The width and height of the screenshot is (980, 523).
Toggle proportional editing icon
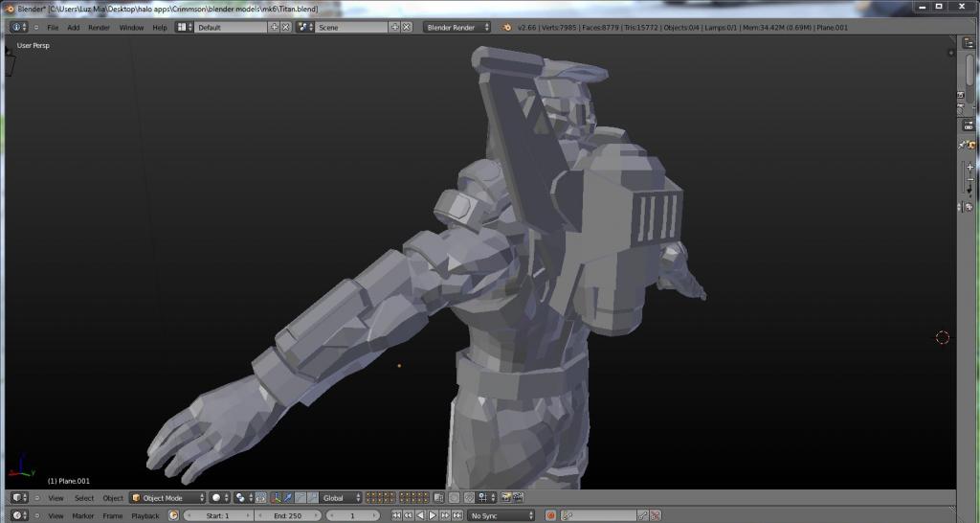tap(455, 498)
